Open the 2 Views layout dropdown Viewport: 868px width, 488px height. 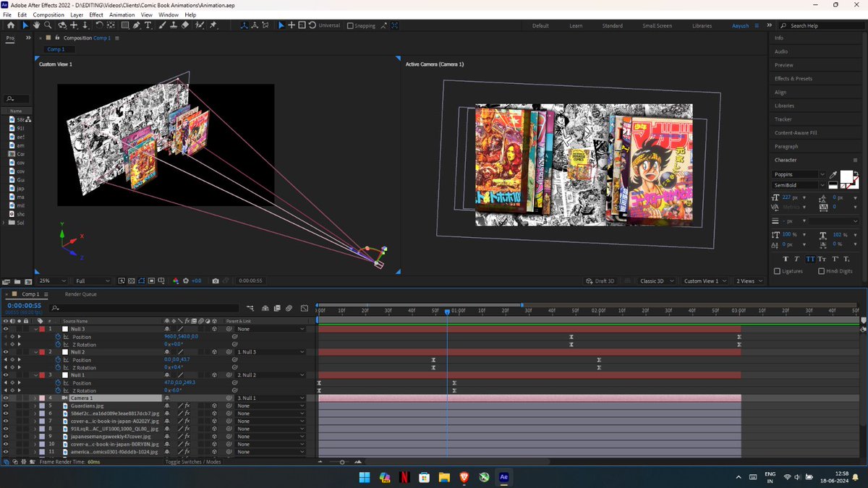coord(749,281)
